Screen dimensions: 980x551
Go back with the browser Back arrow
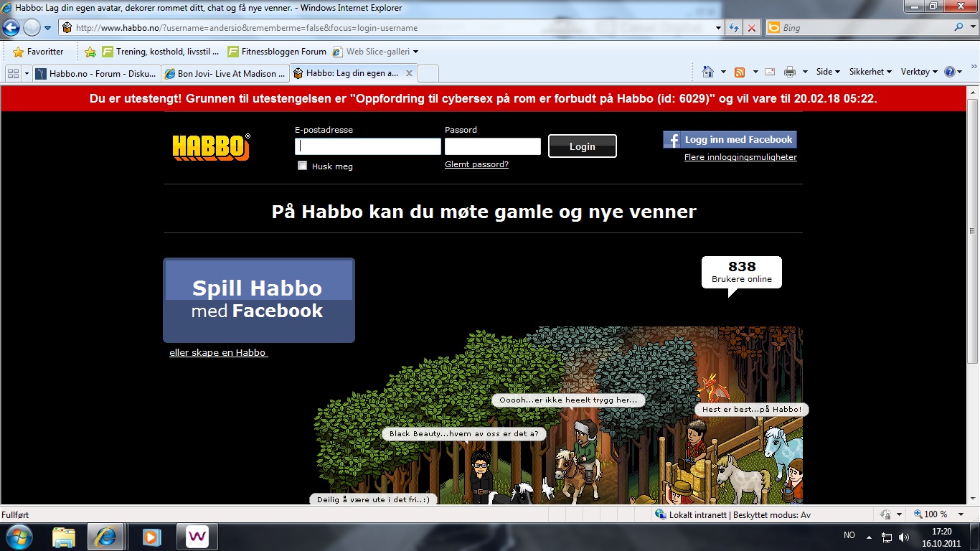[x=11, y=28]
